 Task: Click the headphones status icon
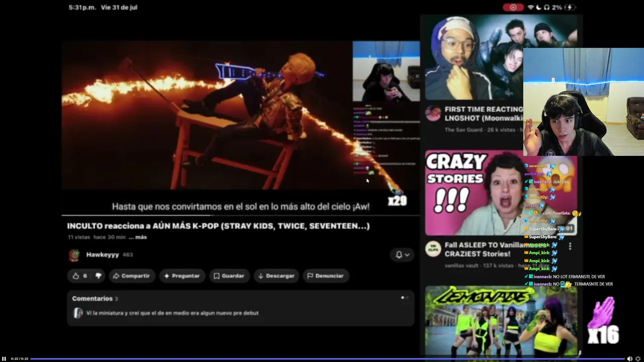click(546, 8)
